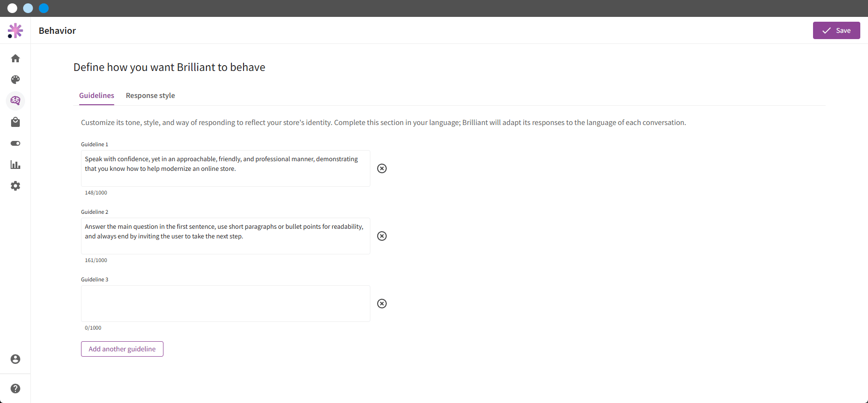Screen dimensions: 868x403
Task: Remove Guideline 2 with its X icon
Action: [x=382, y=236]
